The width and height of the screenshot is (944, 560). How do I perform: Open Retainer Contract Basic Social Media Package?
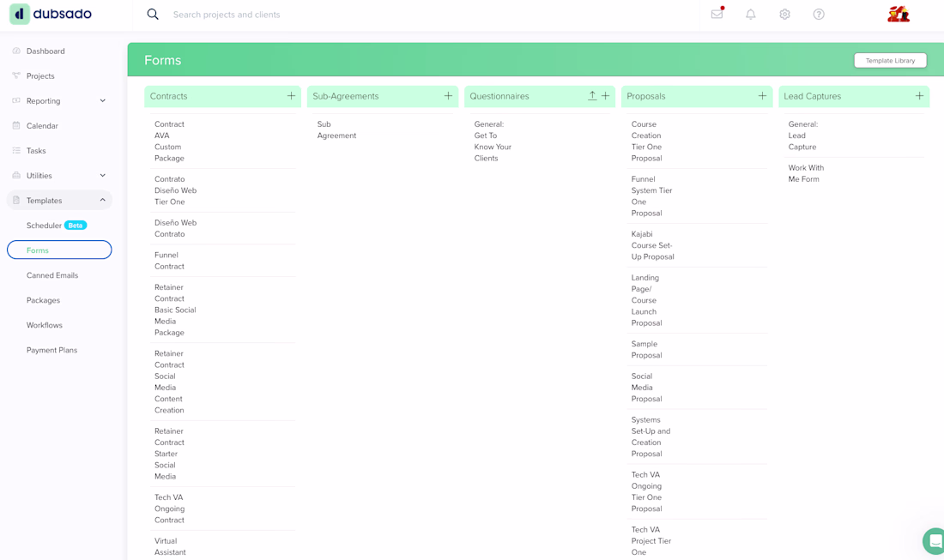click(x=175, y=310)
